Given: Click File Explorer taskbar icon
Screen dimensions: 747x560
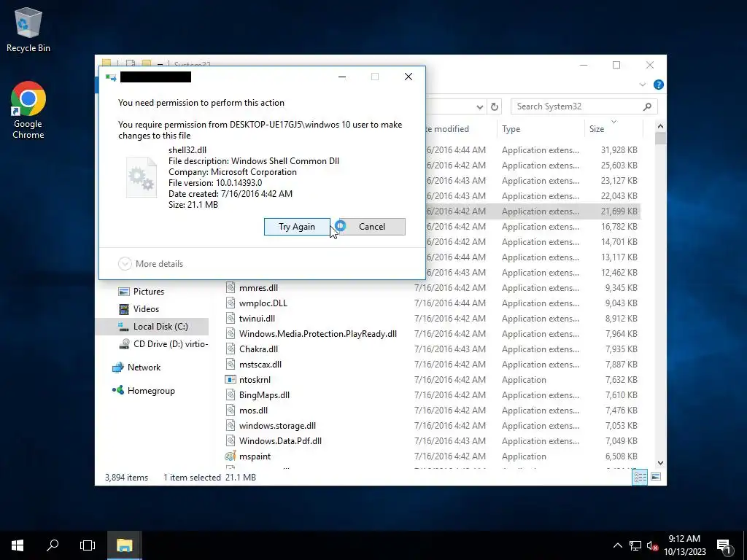Looking at the screenshot, I should [x=124, y=545].
